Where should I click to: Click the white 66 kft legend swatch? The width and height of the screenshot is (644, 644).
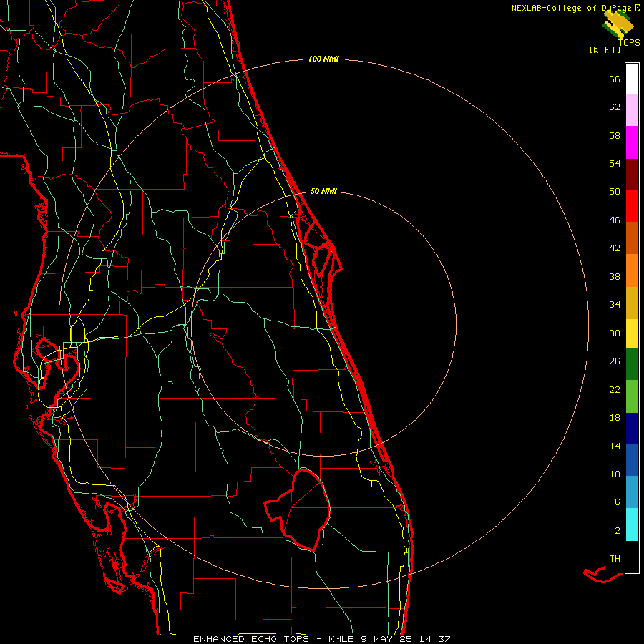(632, 79)
